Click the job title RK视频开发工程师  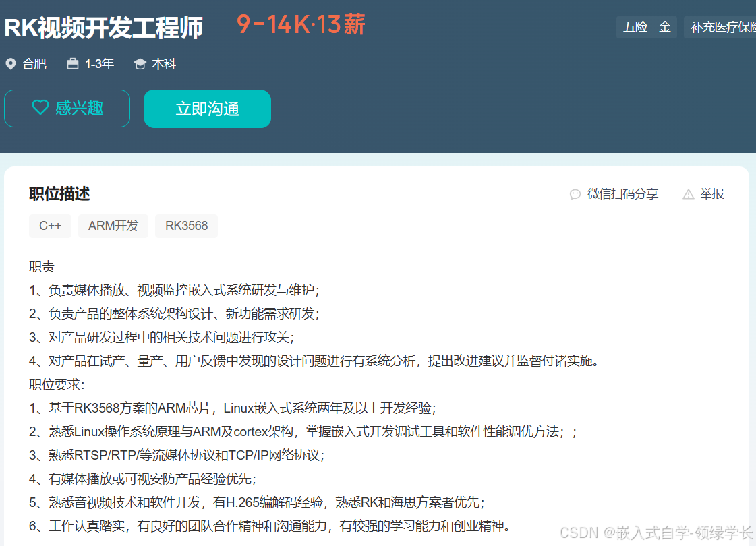104,28
